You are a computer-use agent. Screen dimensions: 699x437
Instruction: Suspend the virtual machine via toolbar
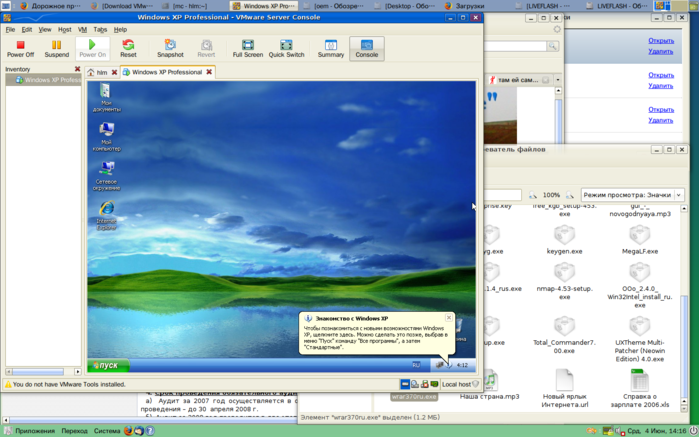click(x=57, y=49)
